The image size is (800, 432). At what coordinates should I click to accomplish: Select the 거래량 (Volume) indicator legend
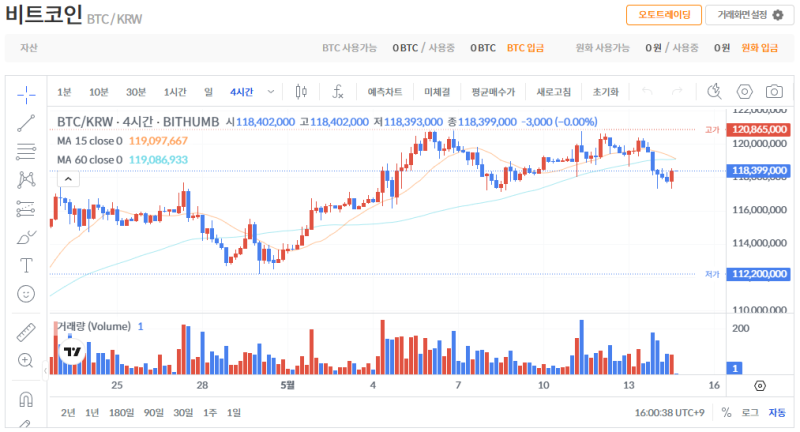tap(94, 326)
